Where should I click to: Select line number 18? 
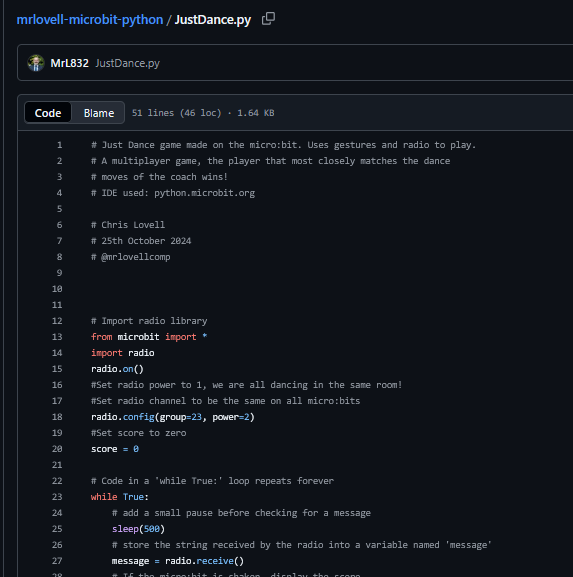(x=57, y=417)
